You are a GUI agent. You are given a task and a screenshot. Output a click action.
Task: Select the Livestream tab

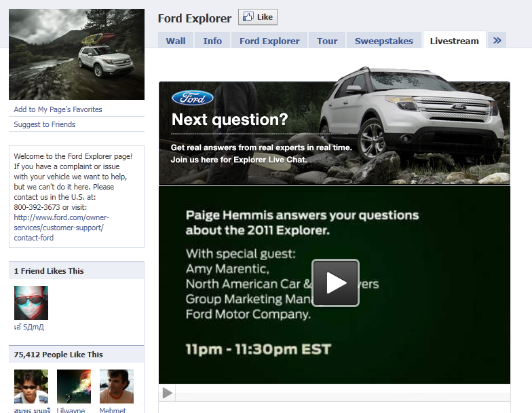click(x=455, y=41)
